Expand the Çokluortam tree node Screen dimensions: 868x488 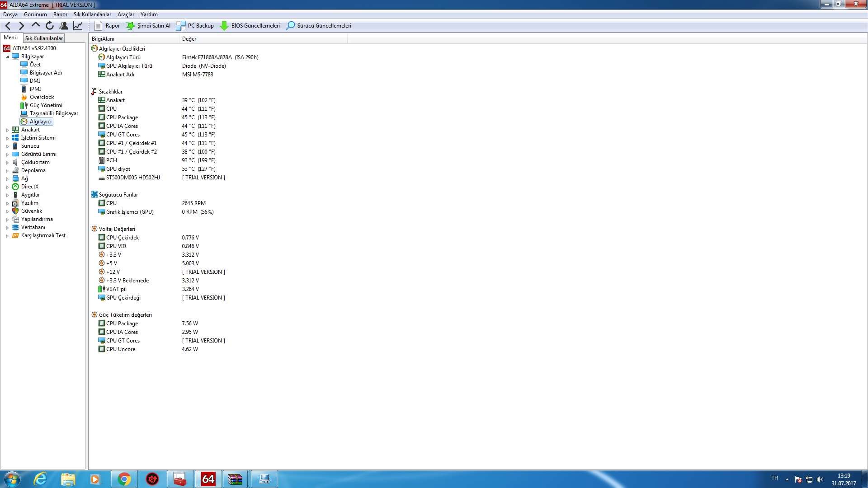(x=7, y=163)
